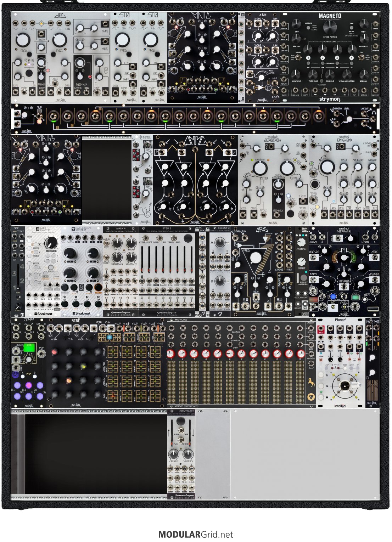This screenshot has height=542, width=392.
Task: Push the lit green Morphagene SPLICE button
Action: tap(355, 298)
